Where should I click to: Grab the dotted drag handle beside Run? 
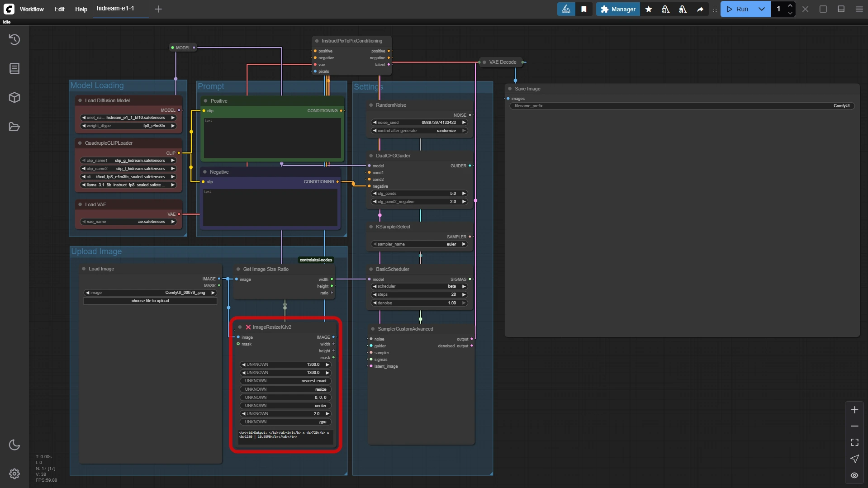pyautogui.click(x=715, y=9)
